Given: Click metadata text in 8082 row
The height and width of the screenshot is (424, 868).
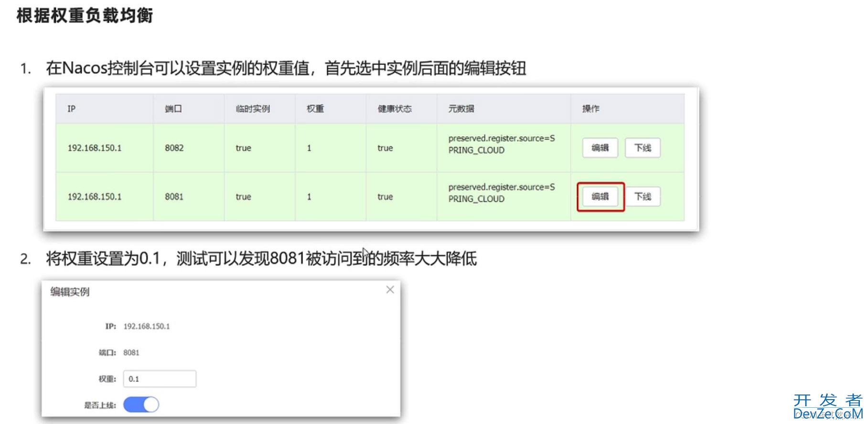Looking at the screenshot, I should click(502, 144).
